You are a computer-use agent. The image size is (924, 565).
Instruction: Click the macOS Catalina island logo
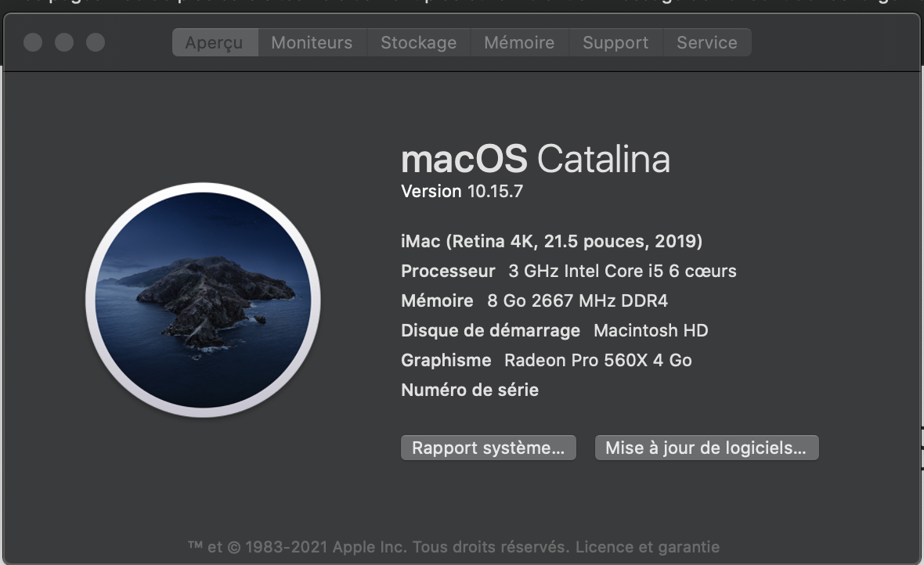(203, 300)
